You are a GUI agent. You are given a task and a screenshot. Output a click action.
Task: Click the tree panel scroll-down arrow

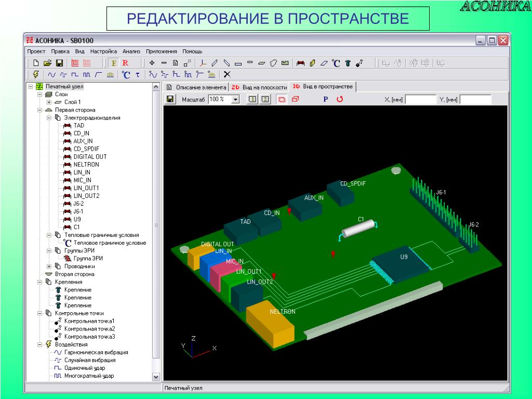pos(156,377)
